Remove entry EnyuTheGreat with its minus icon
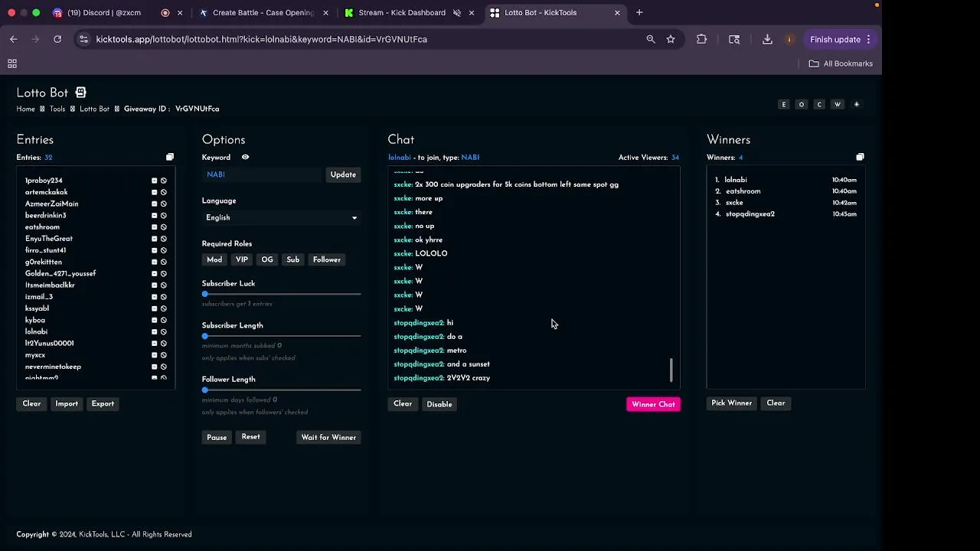The height and width of the screenshot is (551, 980). (154, 239)
